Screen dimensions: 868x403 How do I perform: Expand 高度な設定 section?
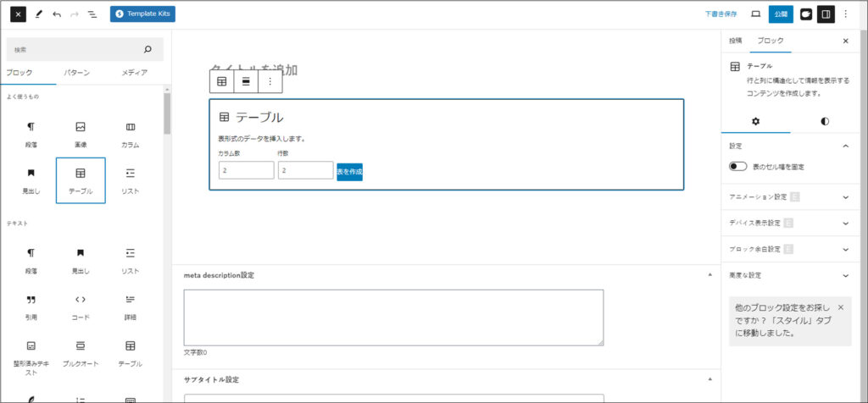[845, 275]
